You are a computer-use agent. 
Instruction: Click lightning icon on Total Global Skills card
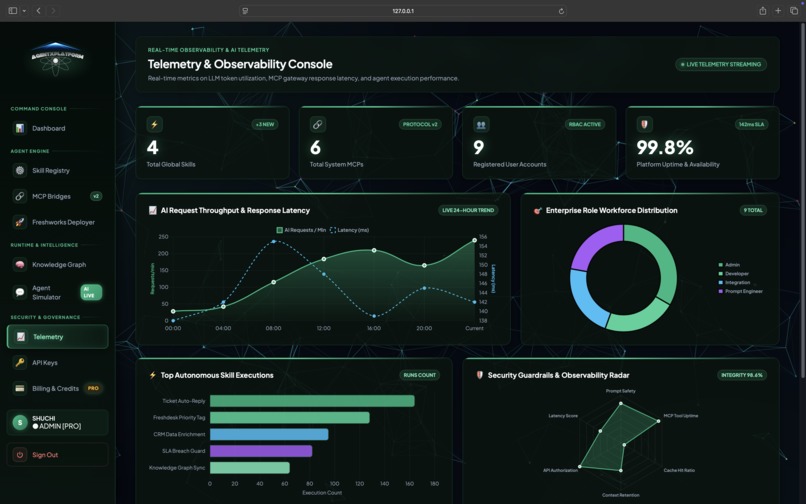[154, 124]
